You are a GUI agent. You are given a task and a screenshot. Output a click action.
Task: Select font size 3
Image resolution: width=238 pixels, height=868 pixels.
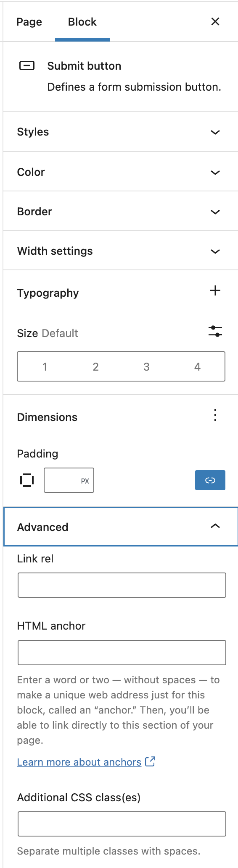[x=146, y=367]
